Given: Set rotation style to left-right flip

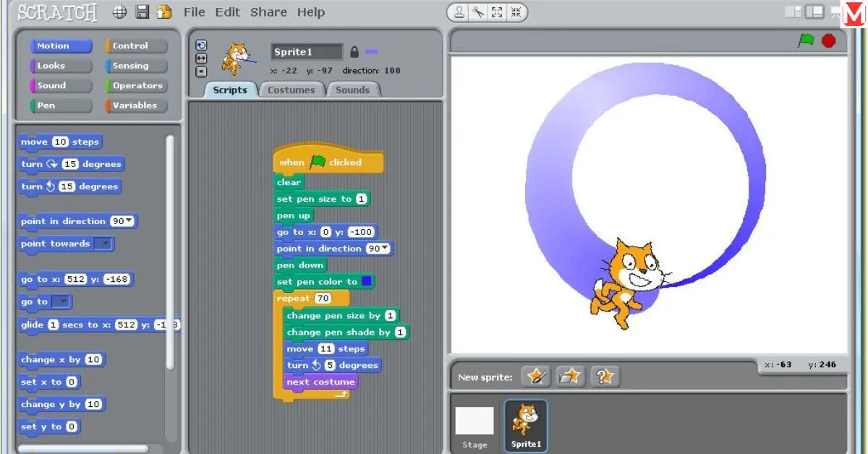Looking at the screenshot, I should pyautogui.click(x=202, y=59).
